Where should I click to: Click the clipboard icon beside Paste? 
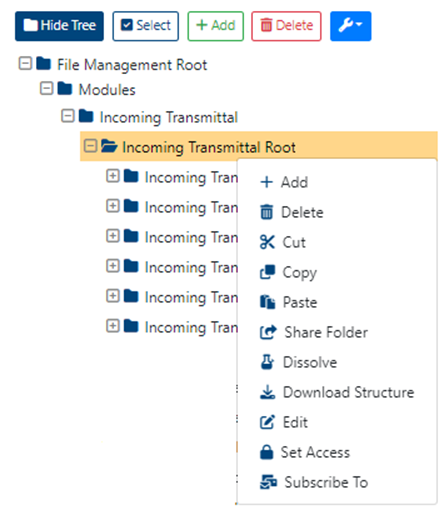tap(268, 302)
